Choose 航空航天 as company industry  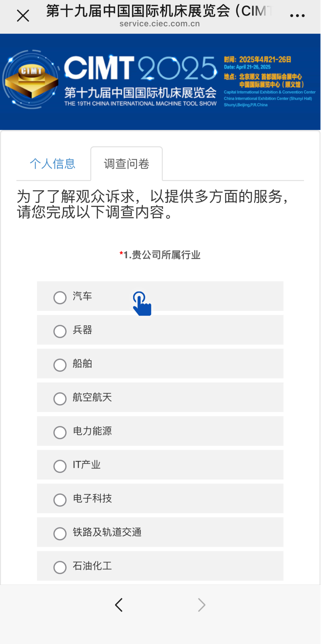(x=160, y=397)
